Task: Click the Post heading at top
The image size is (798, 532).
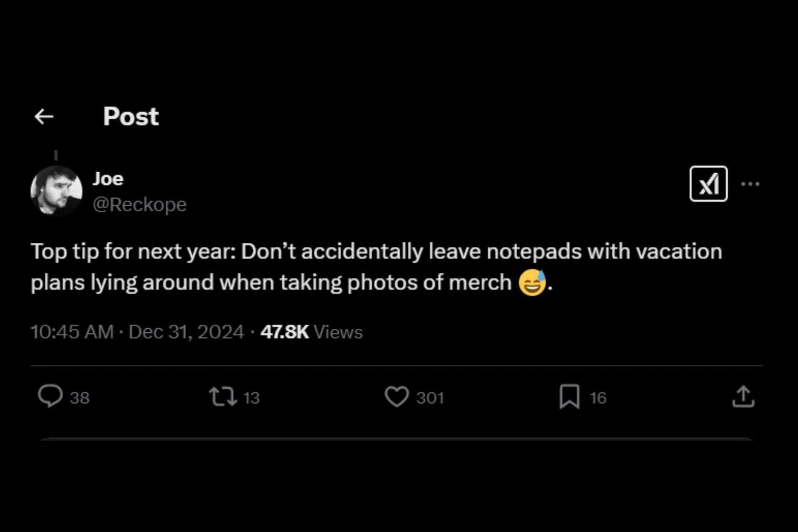Action: pyautogui.click(x=131, y=116)
